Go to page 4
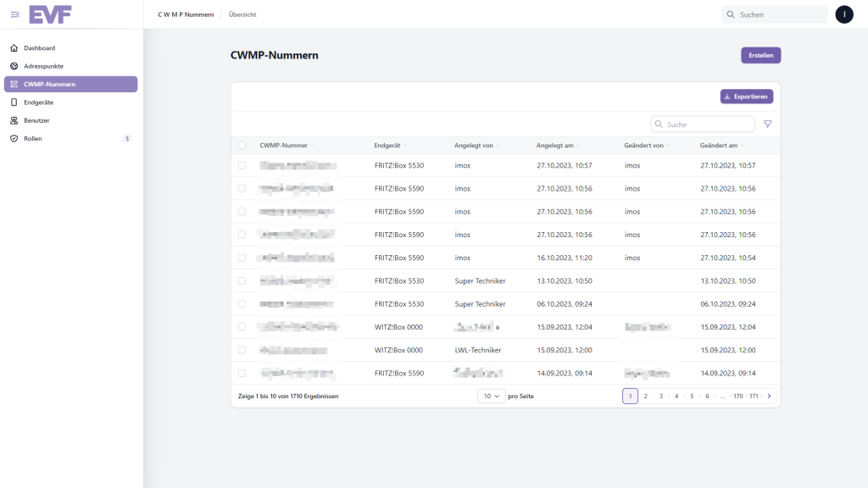This screenshot has width=868, height=488. click(x=676, y=396)
